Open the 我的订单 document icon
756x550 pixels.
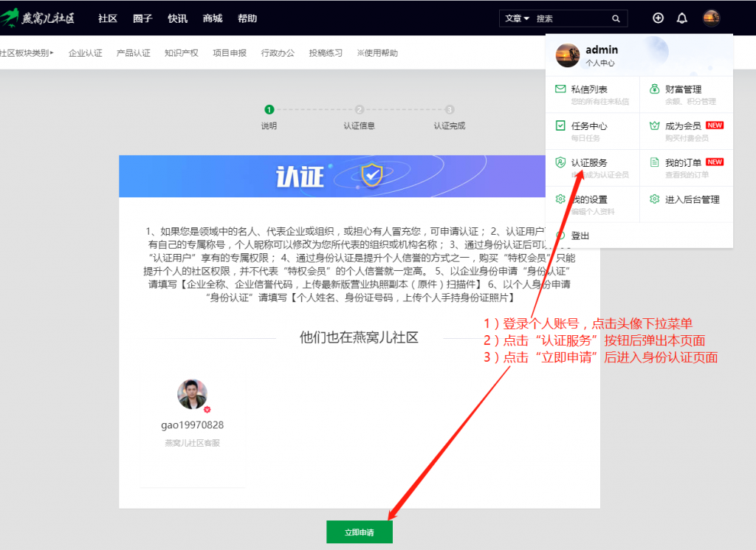pos(654,162)
